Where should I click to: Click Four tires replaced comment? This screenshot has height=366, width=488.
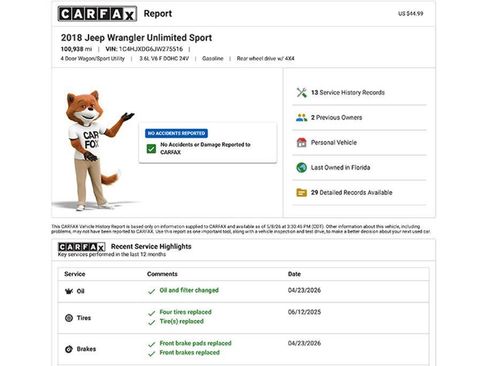coord(185,312)
